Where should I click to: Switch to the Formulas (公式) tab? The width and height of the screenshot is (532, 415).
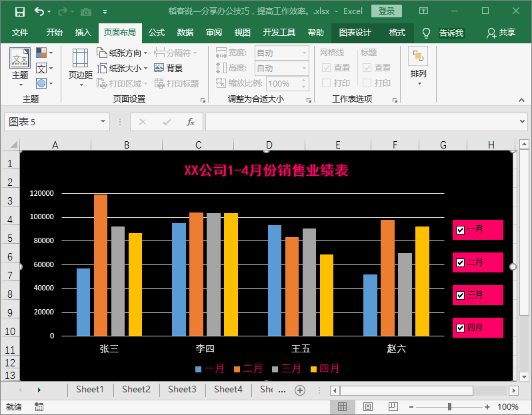click(157, 33)
